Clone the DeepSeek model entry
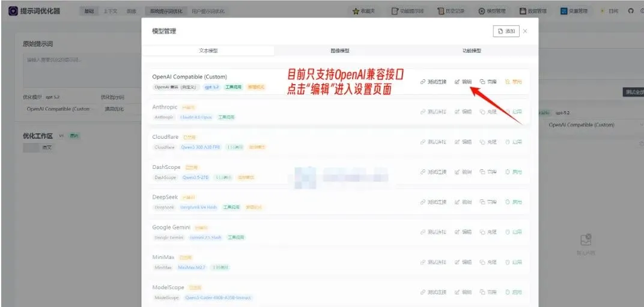The width and height of the screenshot is (644, 307). 488,202
